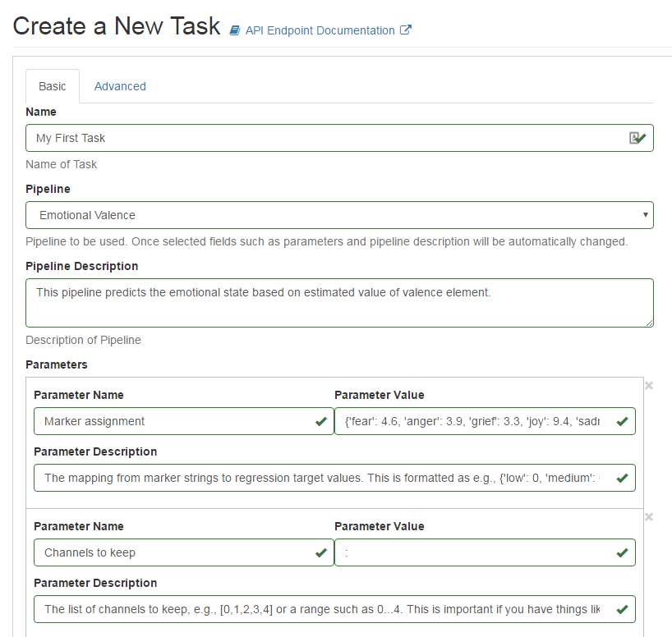Click the marker strings mapping description field

click(334, 478)
